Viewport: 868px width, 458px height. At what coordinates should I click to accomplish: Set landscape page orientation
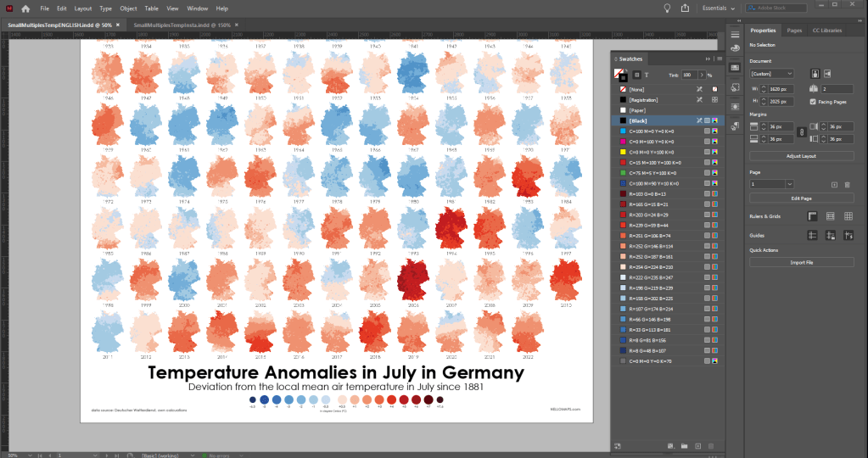tap(827, 74)
